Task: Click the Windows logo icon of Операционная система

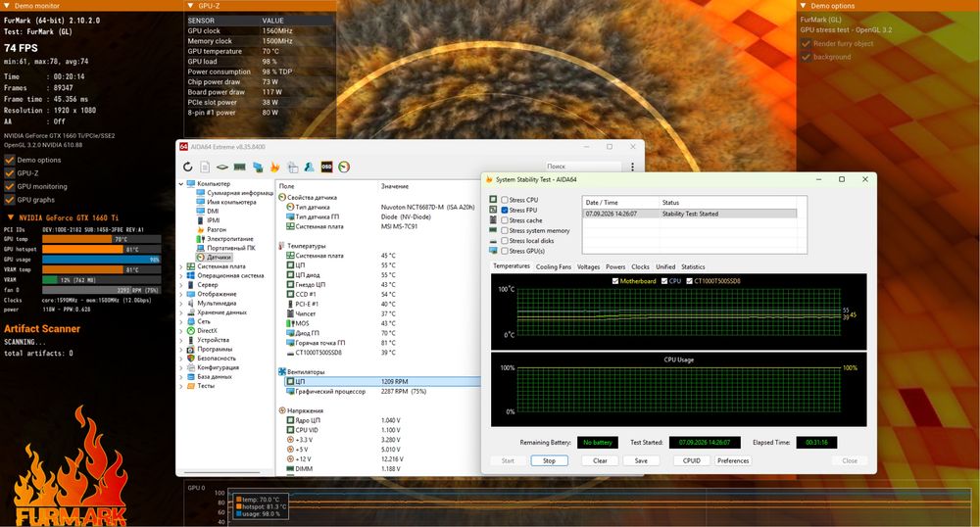Action: (191, 275)
